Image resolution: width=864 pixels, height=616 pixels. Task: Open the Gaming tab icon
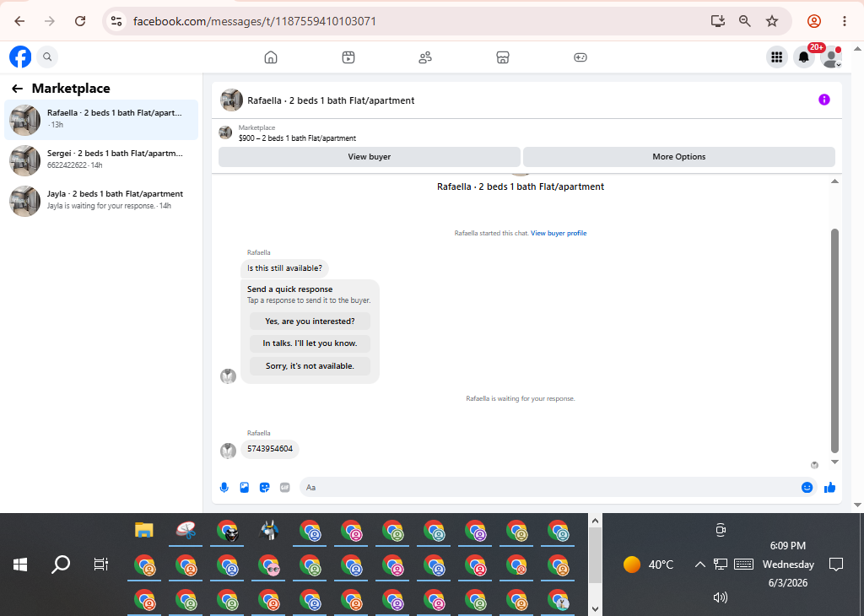coord(580,57)
